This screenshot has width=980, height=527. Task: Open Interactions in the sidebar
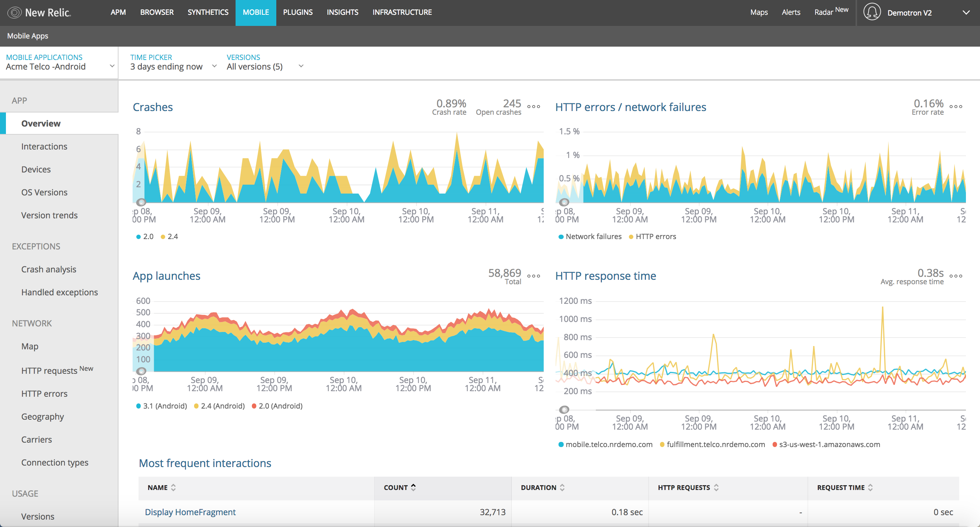click(44, 147)
